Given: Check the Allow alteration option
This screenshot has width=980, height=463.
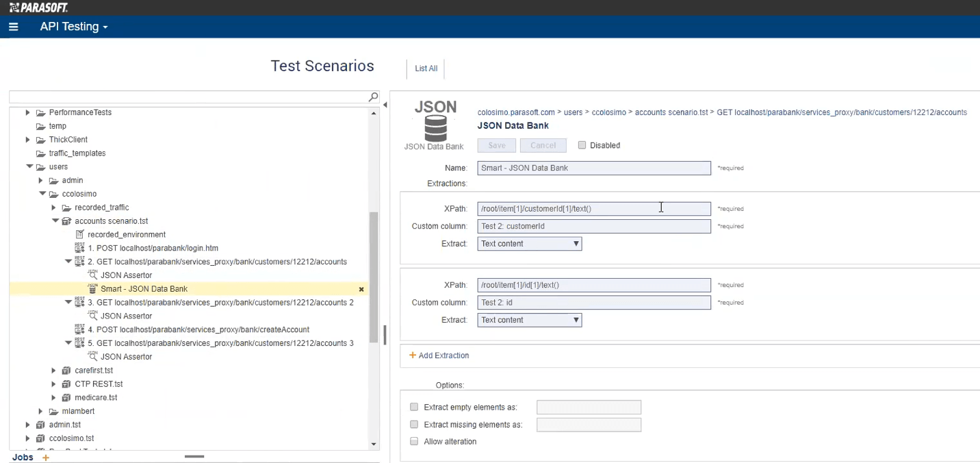Looking at the screenshot, I should pyautogui.click(x=414, y=442).
